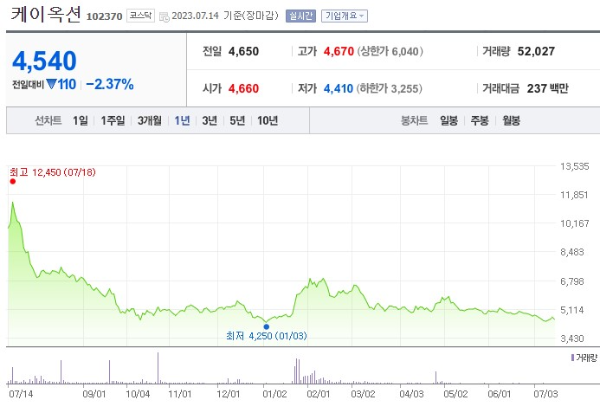Select the 3개월 line chart tab
Viewport: 600px width, 411px height.
click(x=150, y=121)
